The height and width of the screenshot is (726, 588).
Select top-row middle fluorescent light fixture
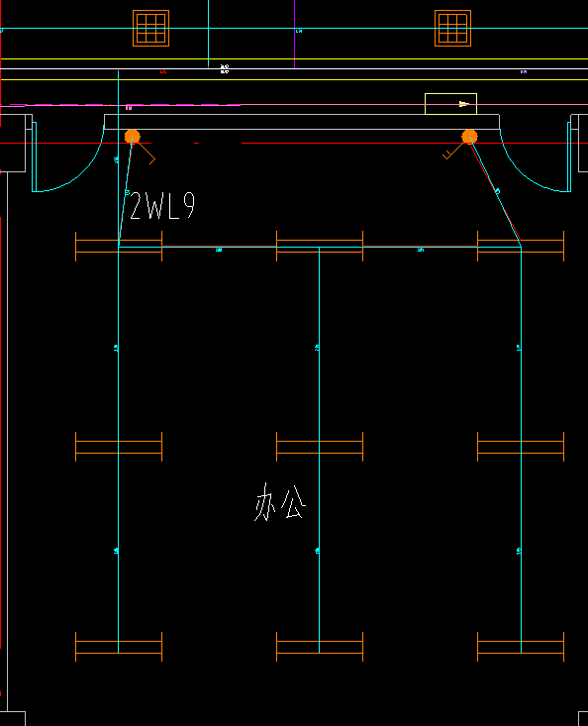click(x=320, y=247)
